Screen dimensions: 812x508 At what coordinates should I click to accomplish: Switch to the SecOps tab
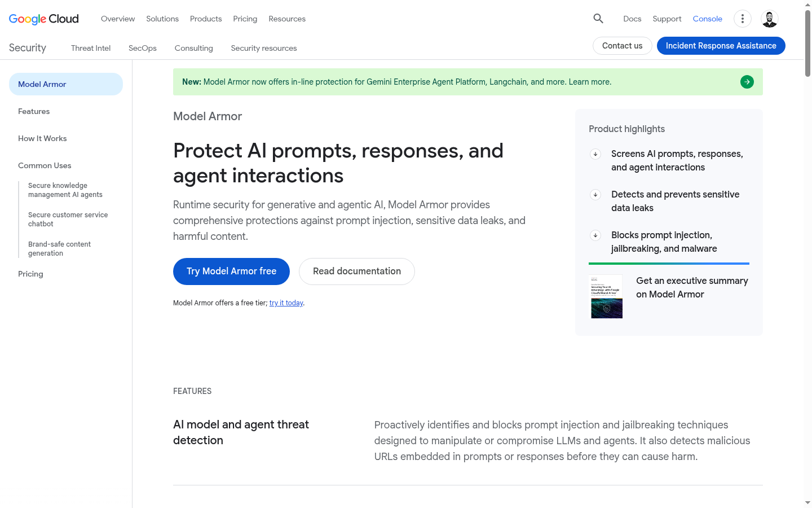[143, 48]
